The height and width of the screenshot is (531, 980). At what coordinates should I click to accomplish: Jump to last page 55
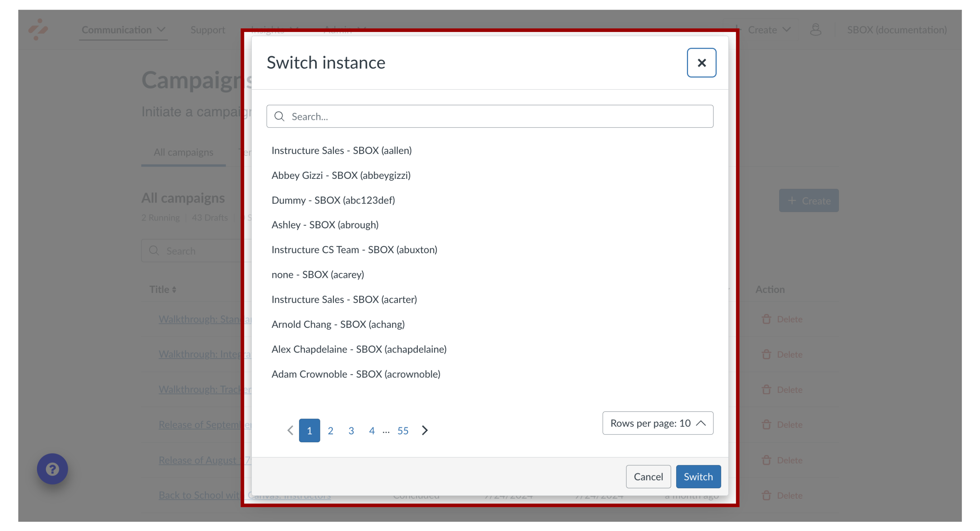(402, 430)
